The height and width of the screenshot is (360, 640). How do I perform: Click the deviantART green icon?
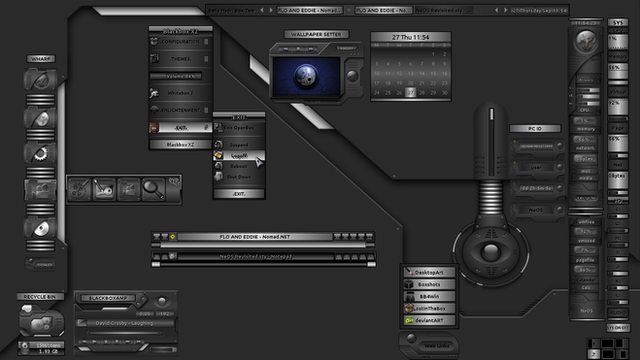point(409,320)
